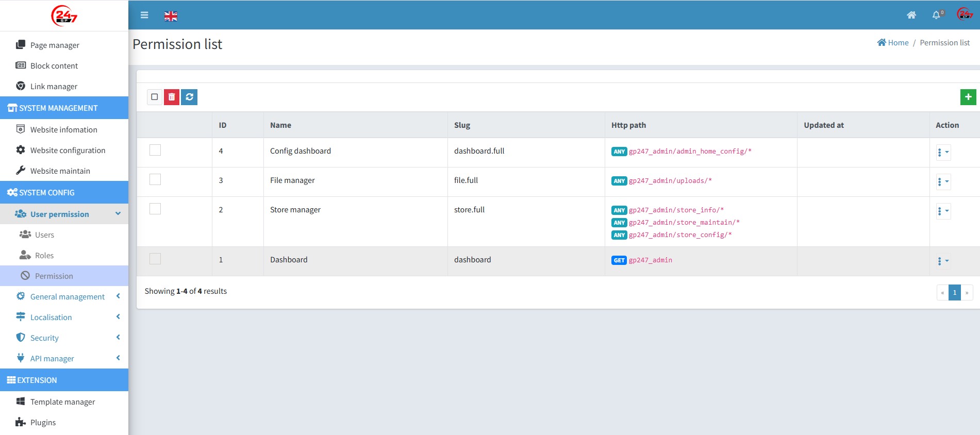Image resolution: width=980 pixels, height=435 pixels.
Task: Click gp247_admin/store_maintain/* path text
Action: click(684, 223)
